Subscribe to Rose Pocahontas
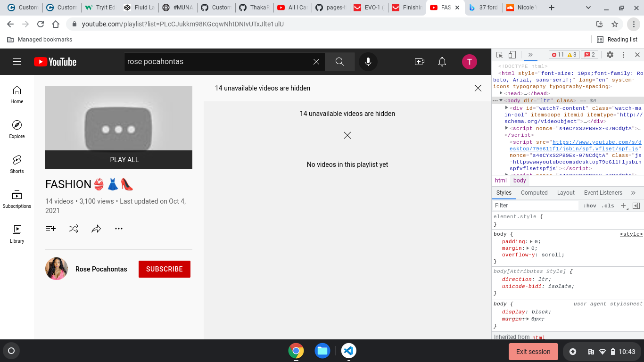This screenshot has height=362, width=644. tap(165, 269)
